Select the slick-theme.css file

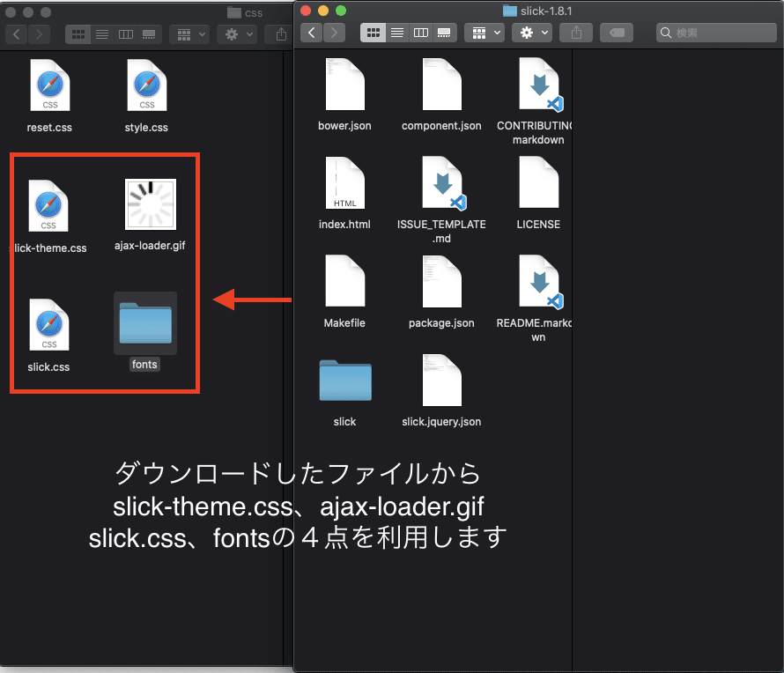48,206
